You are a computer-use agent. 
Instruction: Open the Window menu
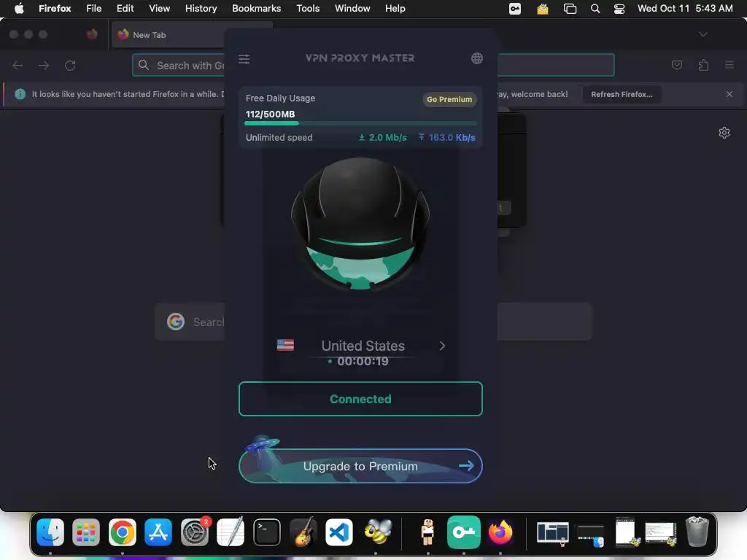tap(352, 9)
